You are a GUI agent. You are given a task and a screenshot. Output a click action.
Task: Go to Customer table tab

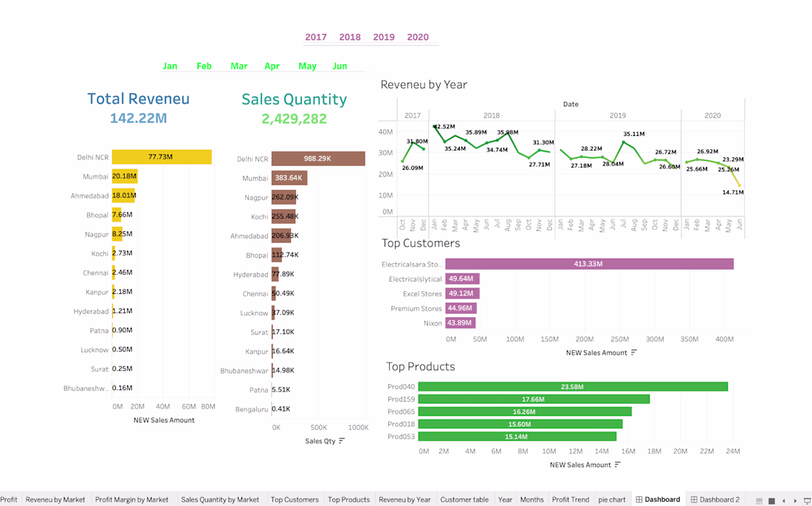click(x=464, y=500)
